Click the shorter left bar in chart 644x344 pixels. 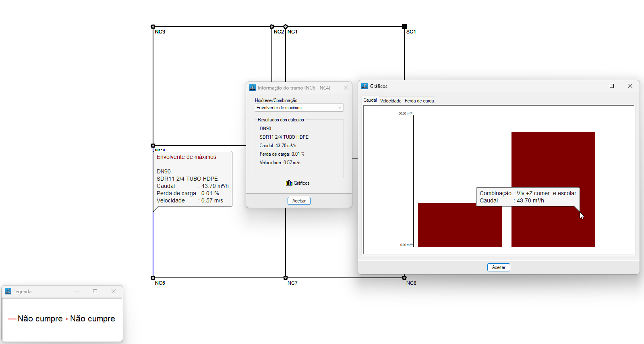[460, 225]
